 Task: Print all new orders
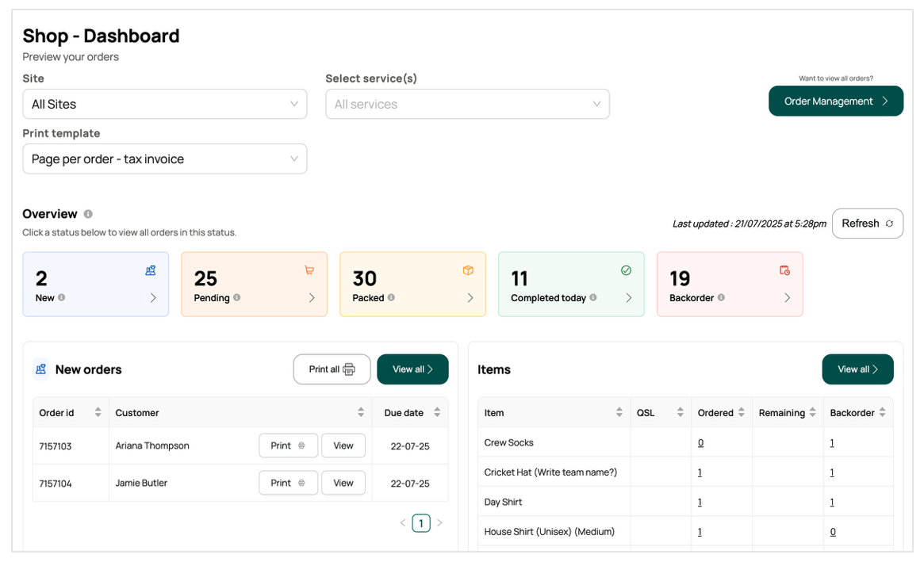coord(332,369)
